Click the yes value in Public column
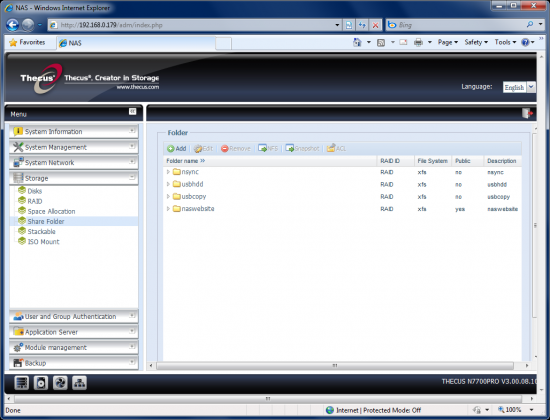 [460, 209]
